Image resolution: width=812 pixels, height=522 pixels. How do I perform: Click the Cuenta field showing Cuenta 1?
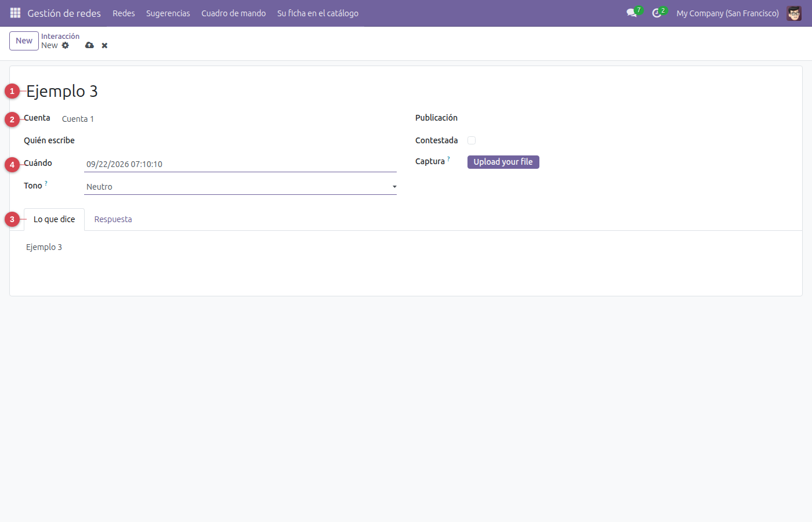point(229,119)
